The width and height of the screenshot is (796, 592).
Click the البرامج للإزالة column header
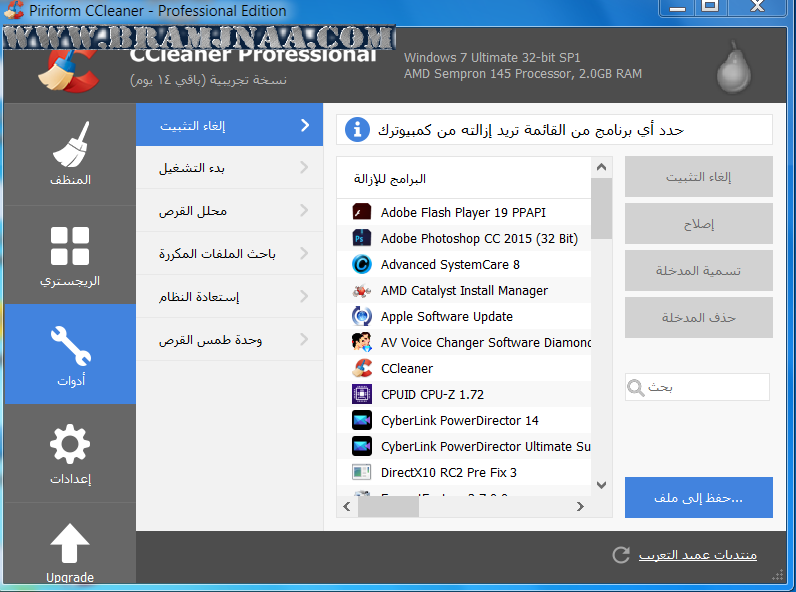464,178
